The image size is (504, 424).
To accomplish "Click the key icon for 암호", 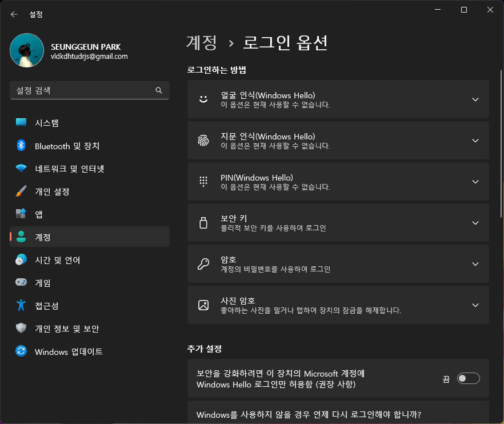I will tap(203, 264).
